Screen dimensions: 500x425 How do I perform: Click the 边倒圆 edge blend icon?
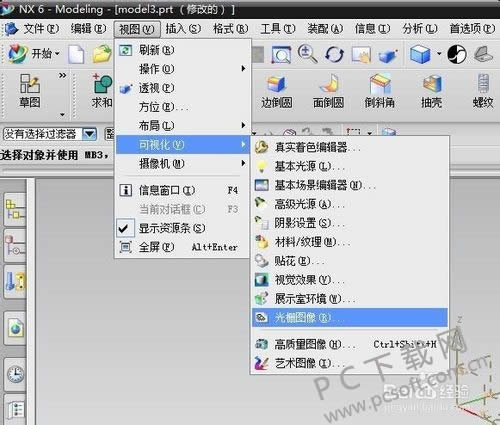276,84
